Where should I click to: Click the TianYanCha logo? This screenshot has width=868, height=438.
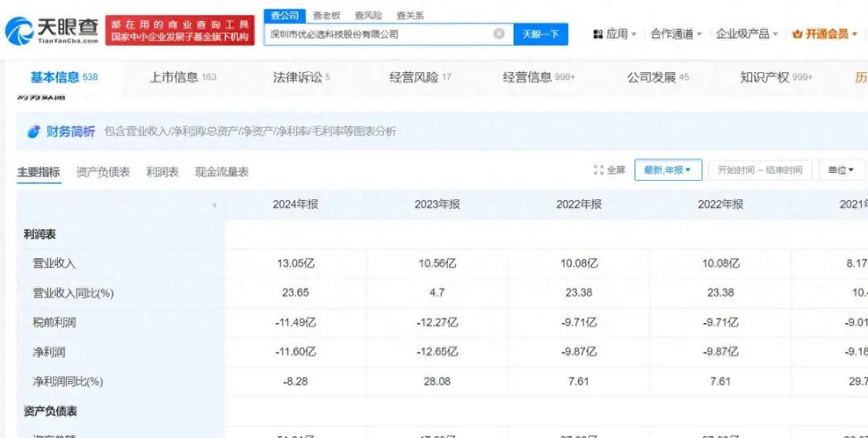52,31
